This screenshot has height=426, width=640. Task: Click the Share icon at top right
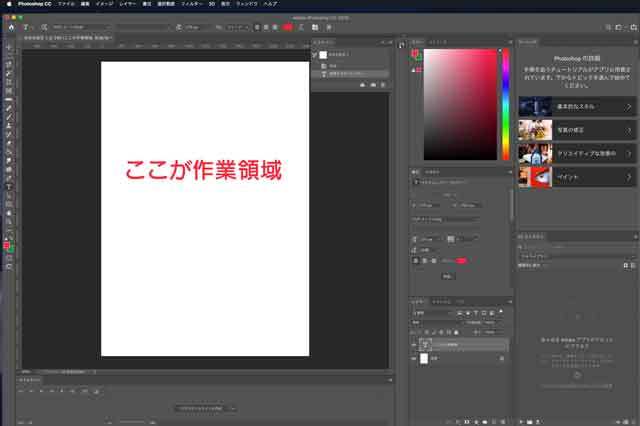click(x=633, y=27)
